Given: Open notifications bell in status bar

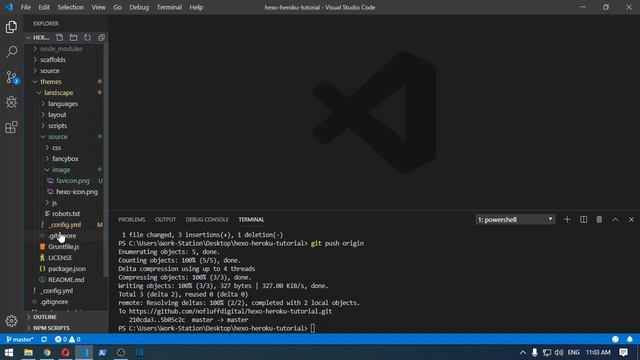Looking at the screenshot, I should pyautogui.click(x=630, y=339).
